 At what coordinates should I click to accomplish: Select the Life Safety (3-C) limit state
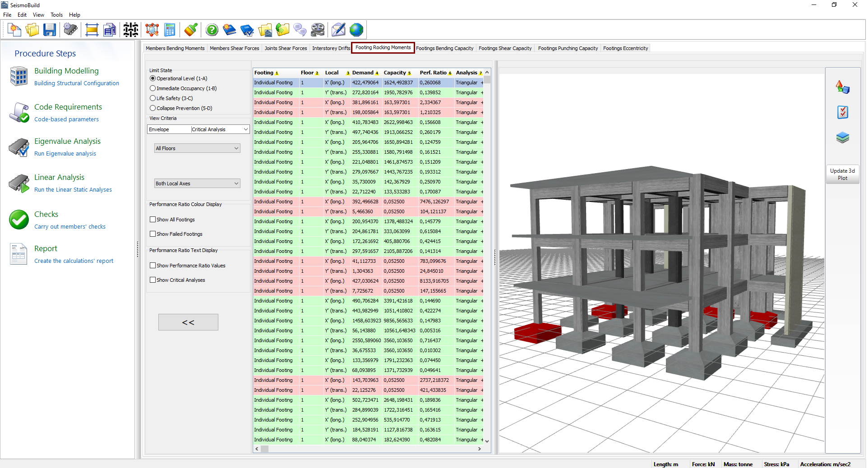pyautogui.click(x=153, y=98)
